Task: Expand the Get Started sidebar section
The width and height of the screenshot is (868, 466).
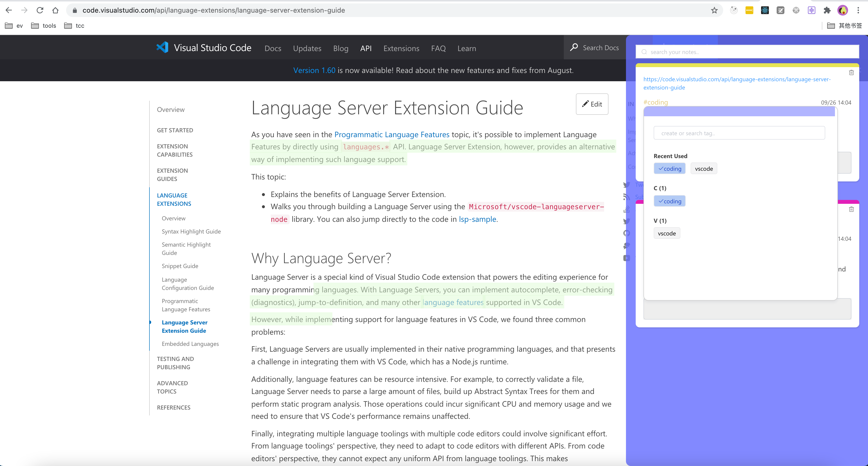Action: 175,130
